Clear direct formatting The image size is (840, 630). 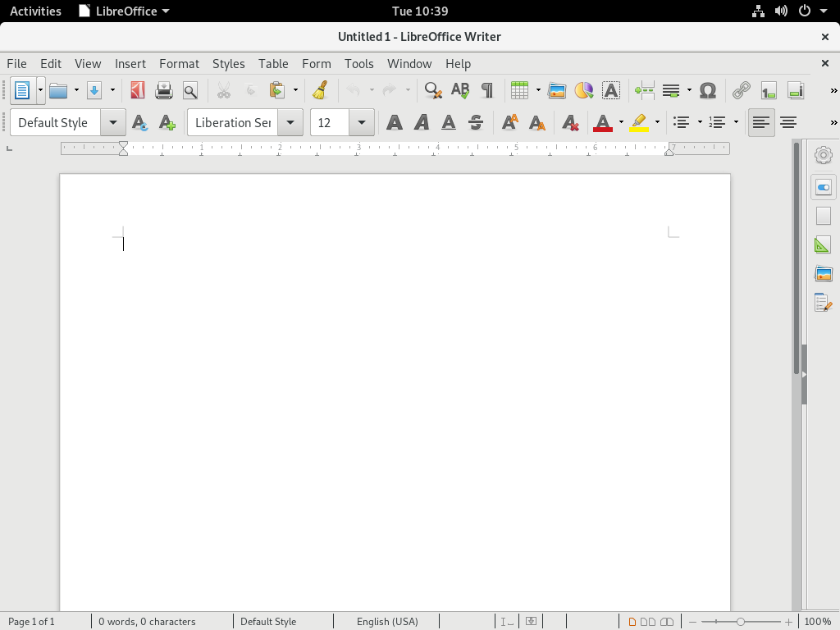click(571, 123)
